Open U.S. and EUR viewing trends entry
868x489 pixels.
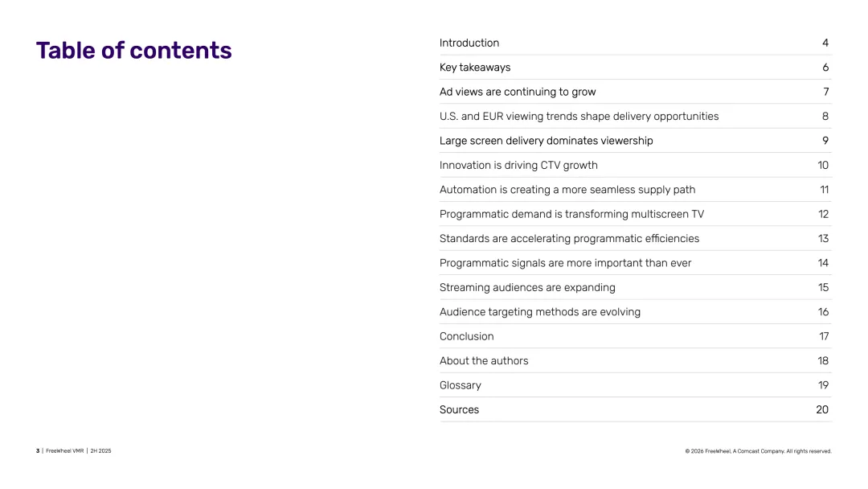tap(579, 117)
